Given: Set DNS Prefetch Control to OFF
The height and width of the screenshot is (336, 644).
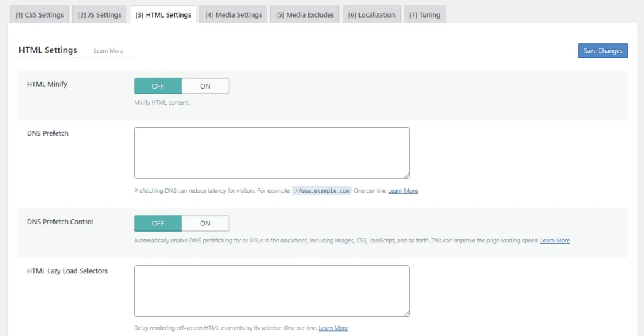Looking at the screenshot, I should (x=158, y=224).
